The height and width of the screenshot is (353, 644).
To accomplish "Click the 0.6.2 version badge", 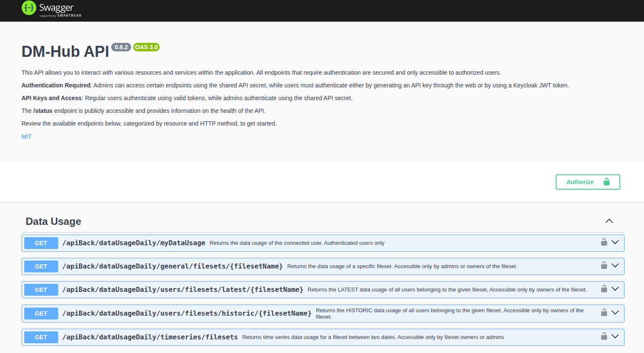I will [x=121, y=47].
